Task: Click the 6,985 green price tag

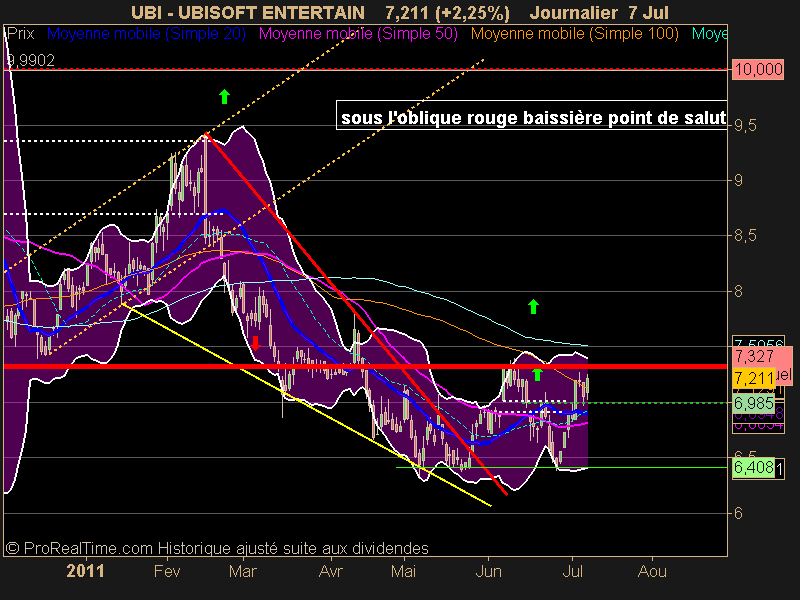Action: tap(754, 404)
